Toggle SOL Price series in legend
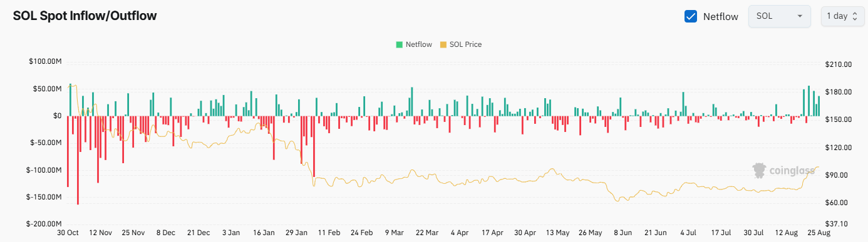The height and width of the screenshot is (242, 868). [461, 44]
